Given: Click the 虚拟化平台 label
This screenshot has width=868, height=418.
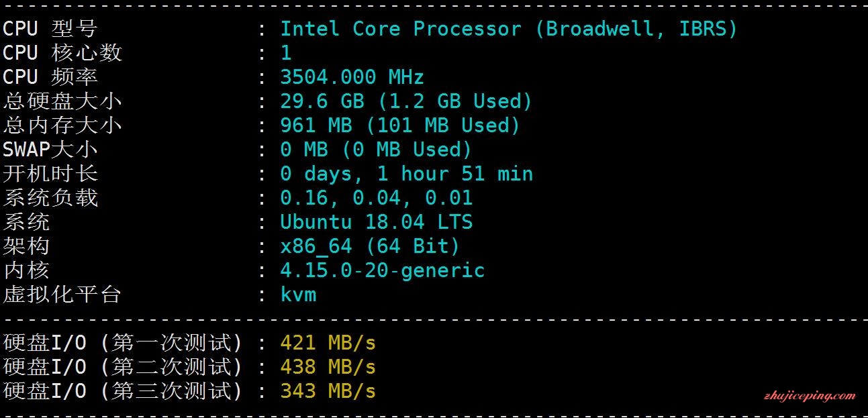Looking at the screenshot, I should point(62,295).
